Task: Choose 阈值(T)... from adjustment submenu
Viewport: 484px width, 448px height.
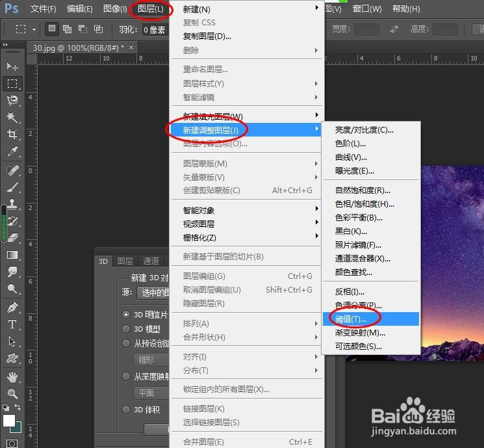Action: [x=371, y=319]
